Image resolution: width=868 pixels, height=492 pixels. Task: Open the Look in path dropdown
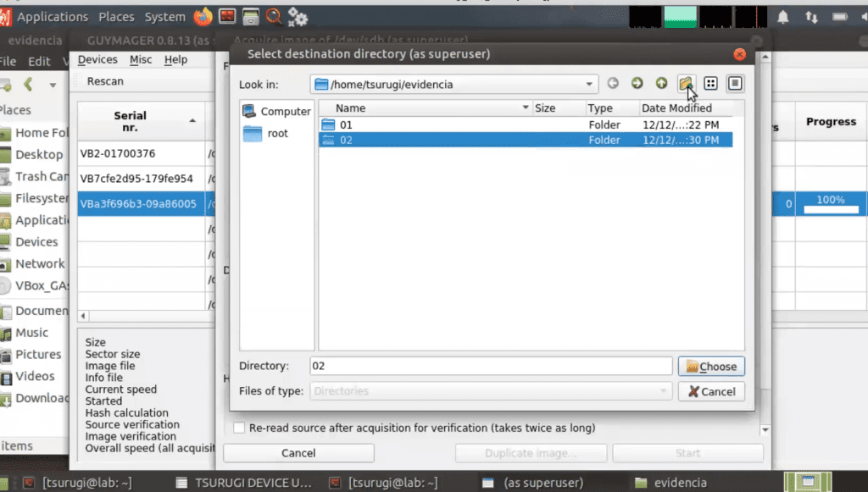(589, 85)
